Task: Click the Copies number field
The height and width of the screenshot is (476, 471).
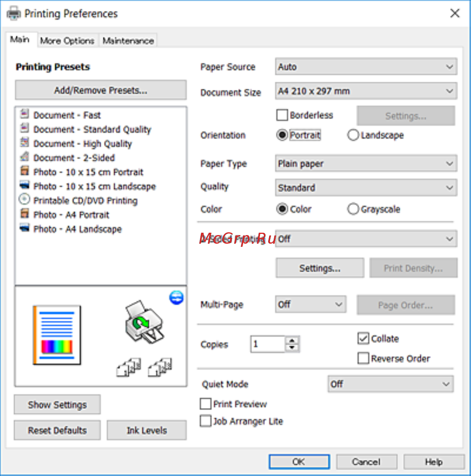Action: coord(267,344)
